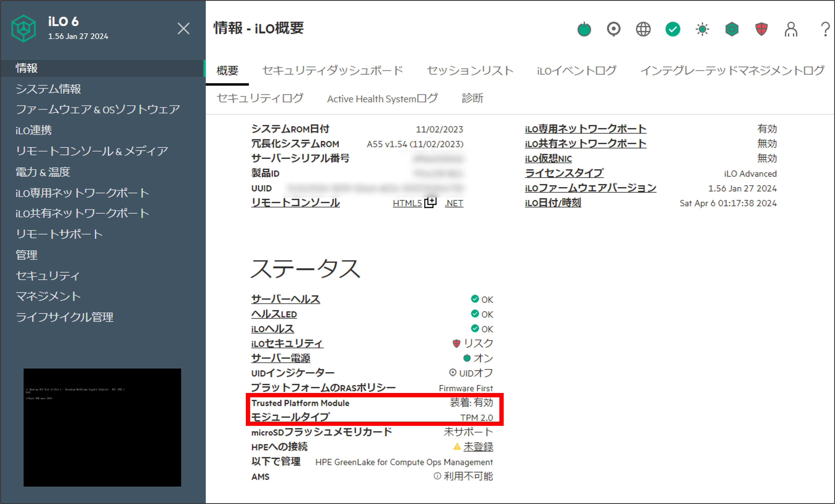
Task: Click the UIDオフ indicator status icon
Action: pos(453,373)
